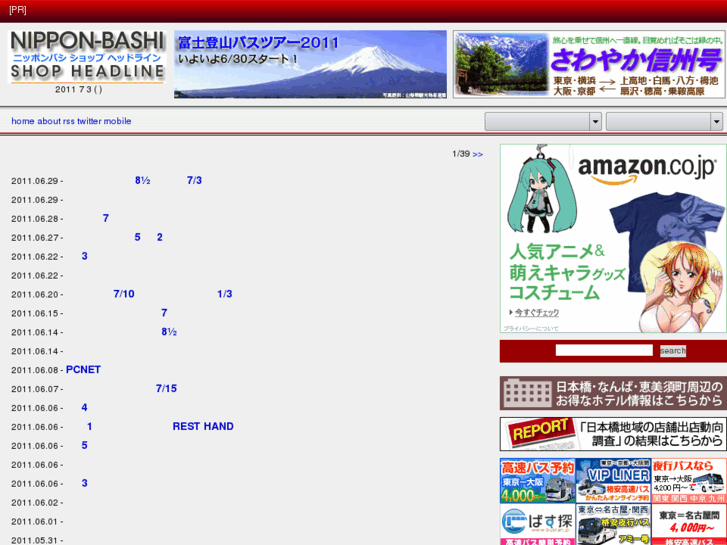Image resolution: width=727 pixels, height=545 pixels.
Task: Open the ばす探 bus search ad
Action: [537, 525]
